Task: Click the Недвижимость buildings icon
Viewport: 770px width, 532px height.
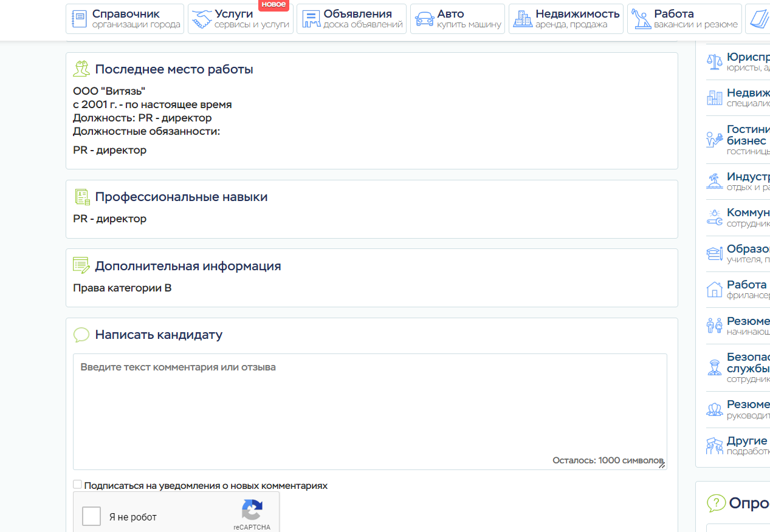Action: pos(522,19)
